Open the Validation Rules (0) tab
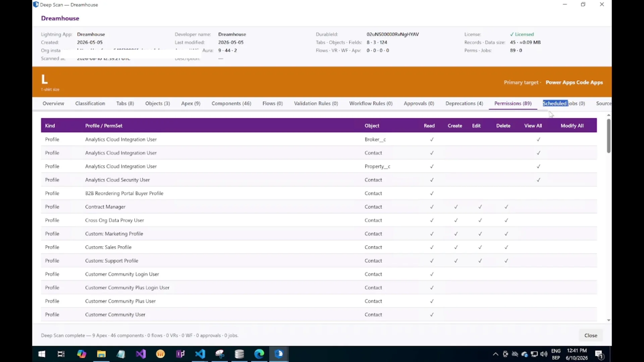The image size is (644, 362). click(316, 103)
